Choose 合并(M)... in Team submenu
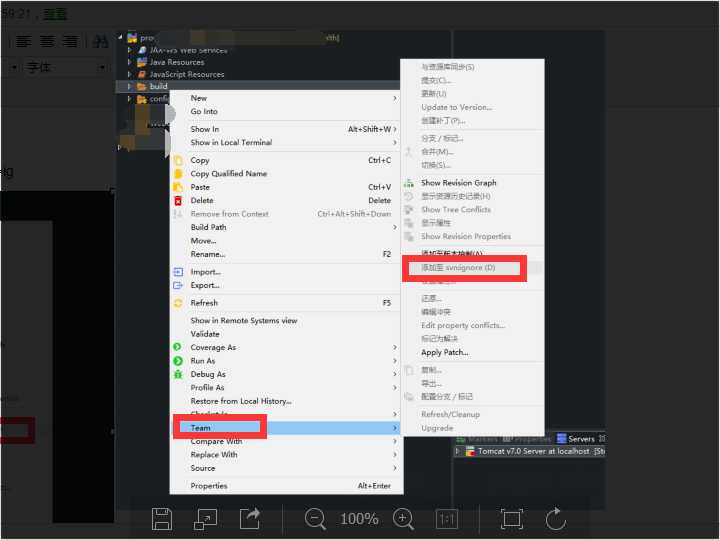720x540 pixels. [437, 152]
